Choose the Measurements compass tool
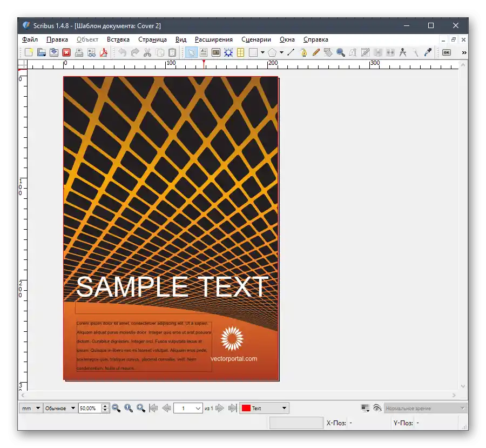This screenshot has width=486, height=448. pos(402,52)
